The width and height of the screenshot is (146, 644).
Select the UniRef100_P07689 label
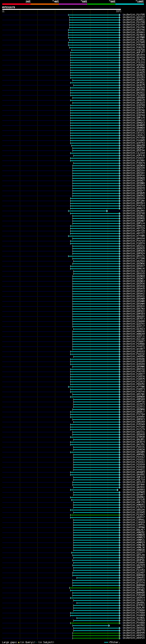click(x=133, y=613)
